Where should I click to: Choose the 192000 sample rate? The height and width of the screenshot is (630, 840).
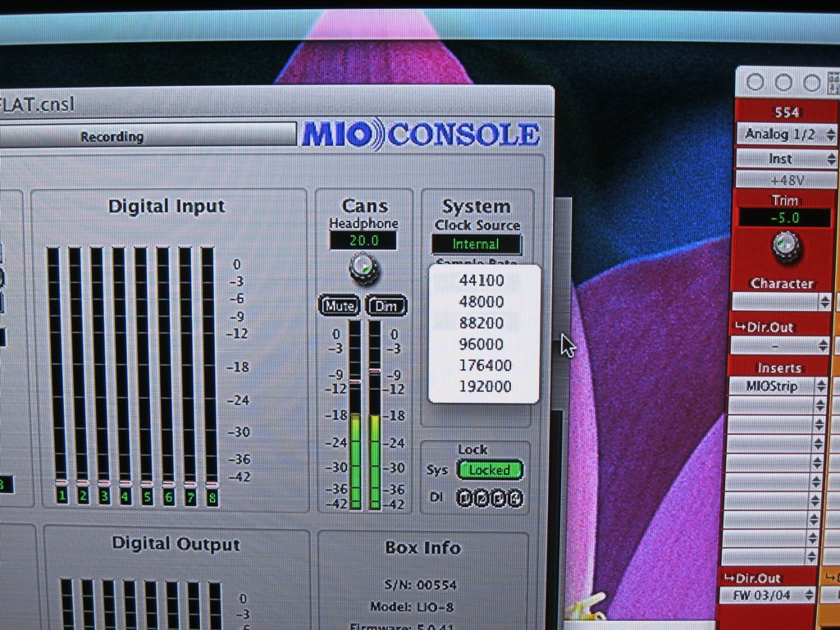(485, 386)
